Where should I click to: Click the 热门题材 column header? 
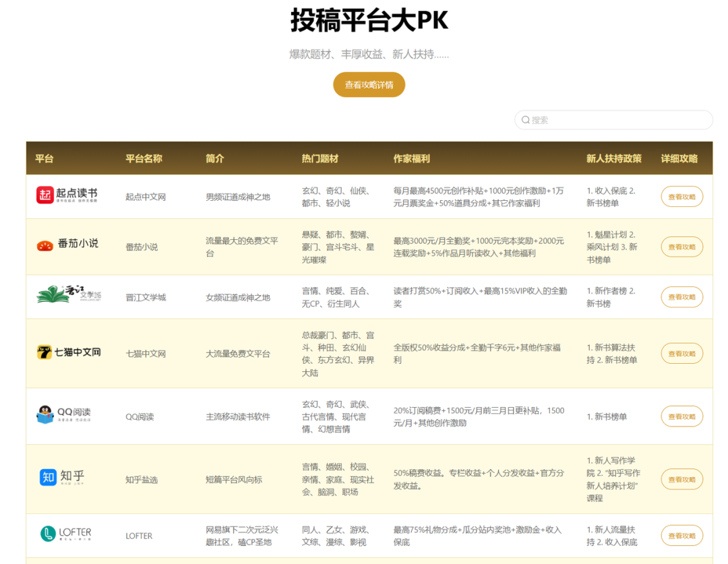click(x=320, y=158)
